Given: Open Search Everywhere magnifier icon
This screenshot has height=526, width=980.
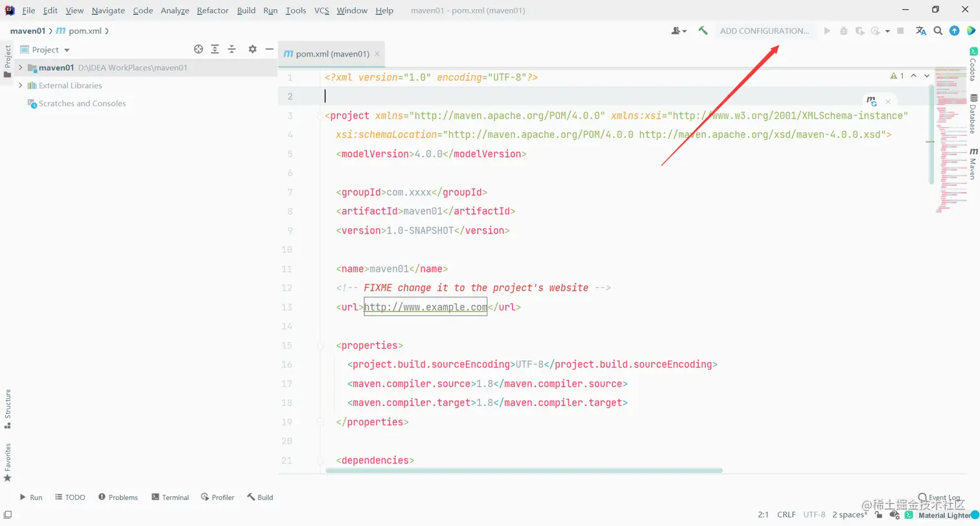Looking at the screenshot, I should (x=938, y=30).
